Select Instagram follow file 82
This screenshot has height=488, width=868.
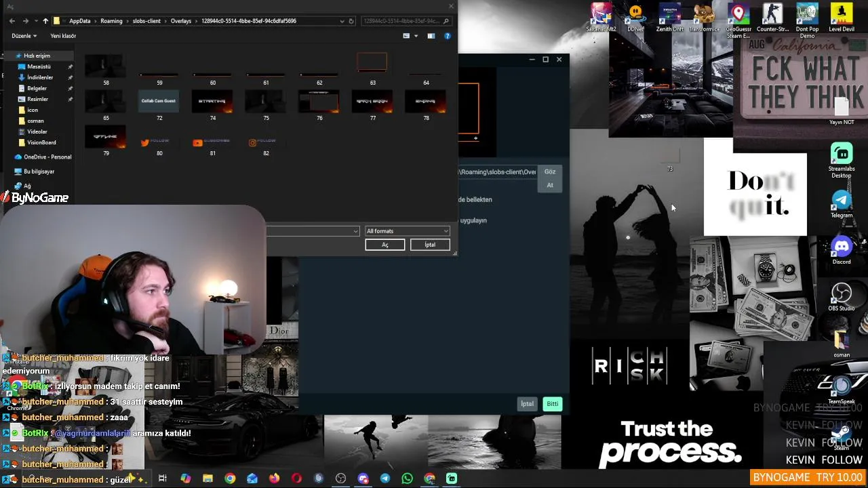click(x=266, y=145)
